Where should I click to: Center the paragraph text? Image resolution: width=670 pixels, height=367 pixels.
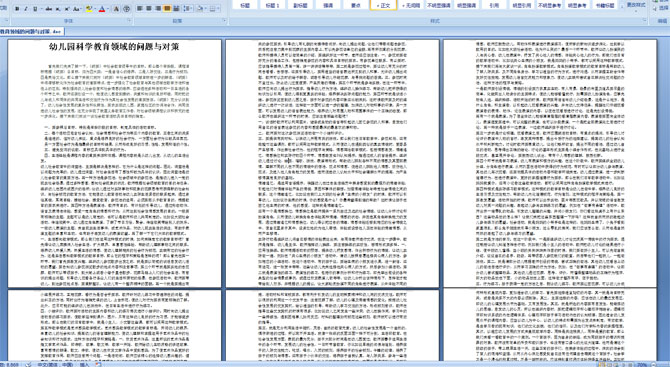(x=149, y=9)
